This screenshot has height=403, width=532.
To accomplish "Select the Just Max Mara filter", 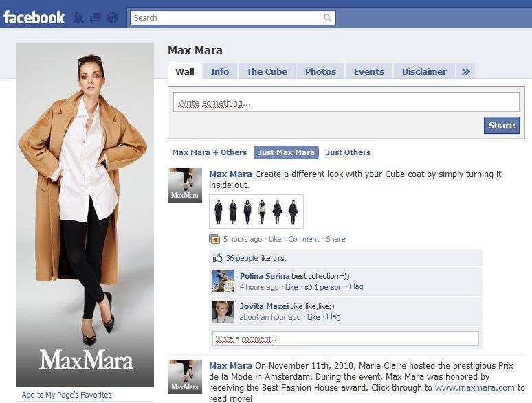I will tap(286, 152).
